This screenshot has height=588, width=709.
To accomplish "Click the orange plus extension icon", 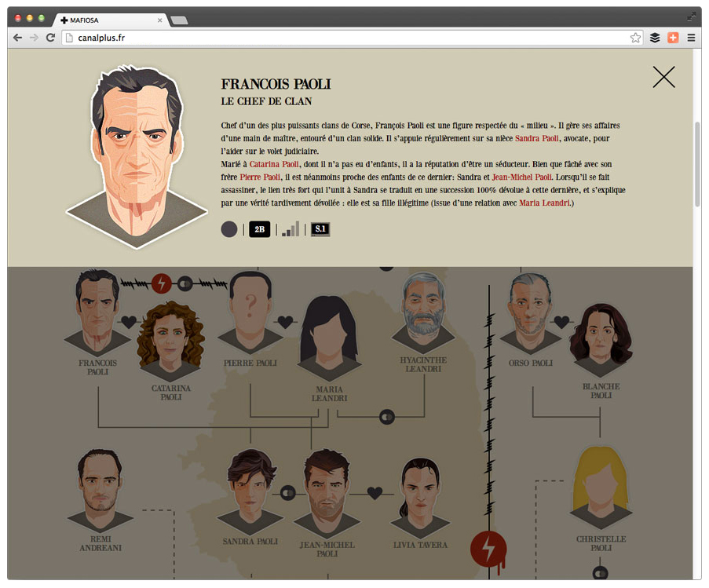I will pyautogui.click(x=673, y=38).
